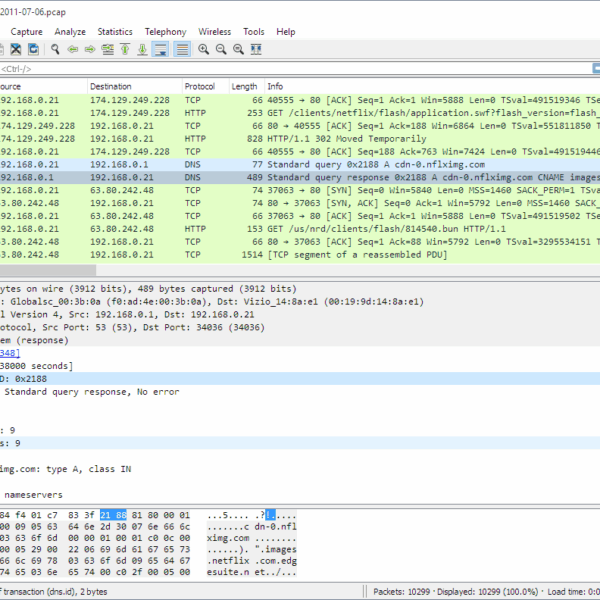Screen dimensions: 600x600
Task: Toggle auto-scroll during live capture
Action: click(x=160, y=49)
